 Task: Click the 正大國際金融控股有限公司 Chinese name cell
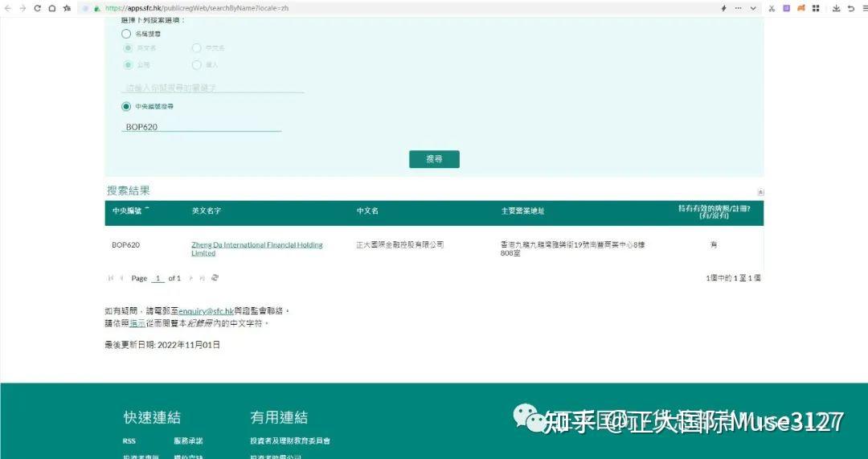coord(400,244)
